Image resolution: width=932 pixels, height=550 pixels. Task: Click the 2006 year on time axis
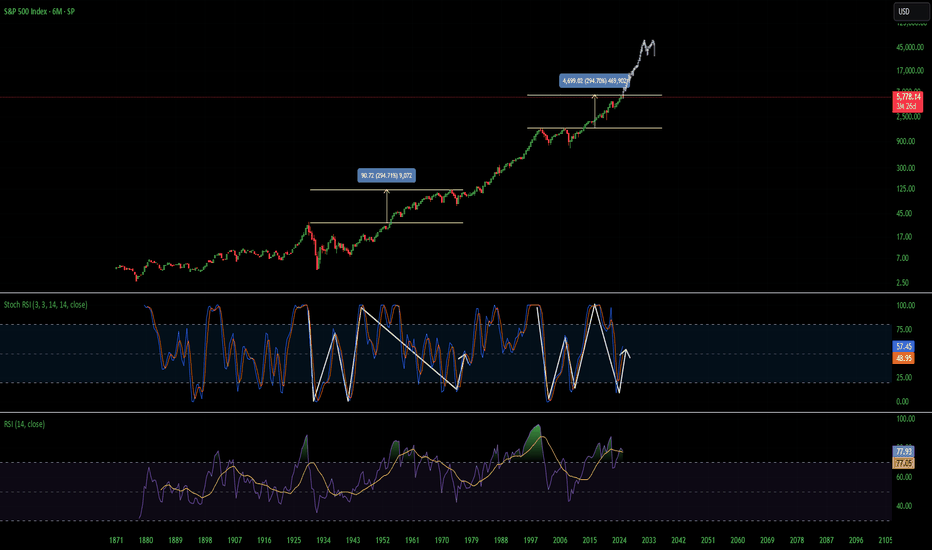(x=560, y=540)
